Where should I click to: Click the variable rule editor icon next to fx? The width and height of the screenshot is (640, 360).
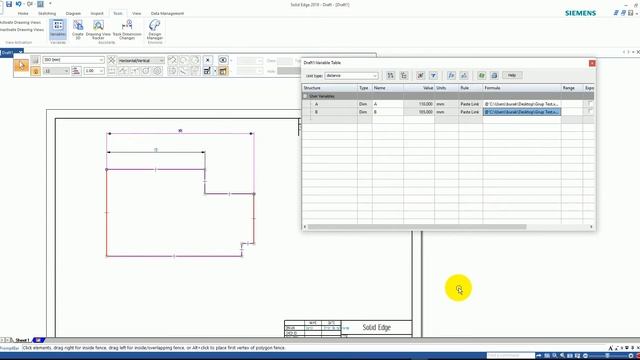pyautogui.click(x=464, y=76)
